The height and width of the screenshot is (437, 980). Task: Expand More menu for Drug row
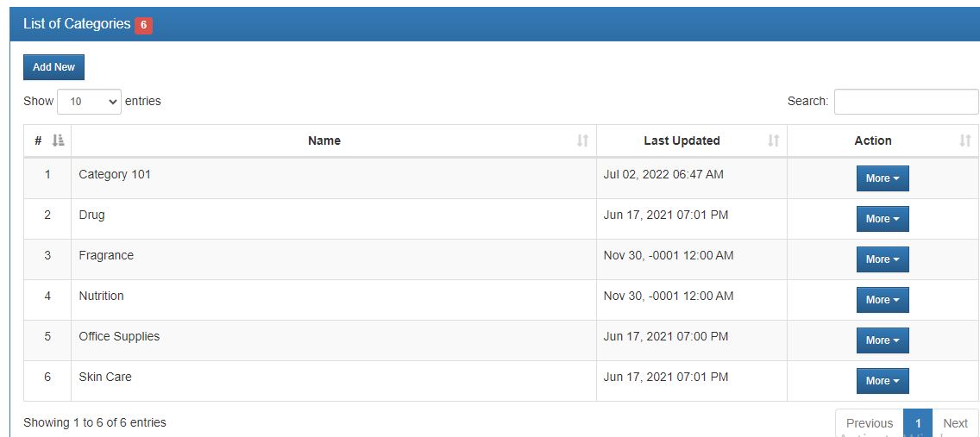pos(882,219)
